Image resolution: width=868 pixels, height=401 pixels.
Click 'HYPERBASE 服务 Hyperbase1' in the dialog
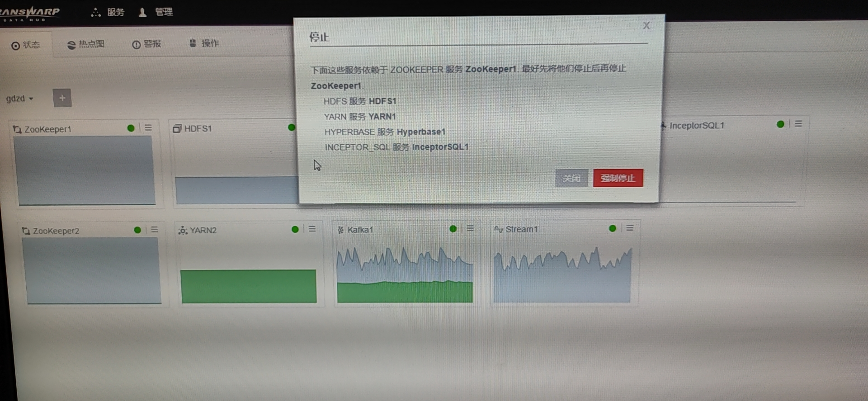coord(385,132)
